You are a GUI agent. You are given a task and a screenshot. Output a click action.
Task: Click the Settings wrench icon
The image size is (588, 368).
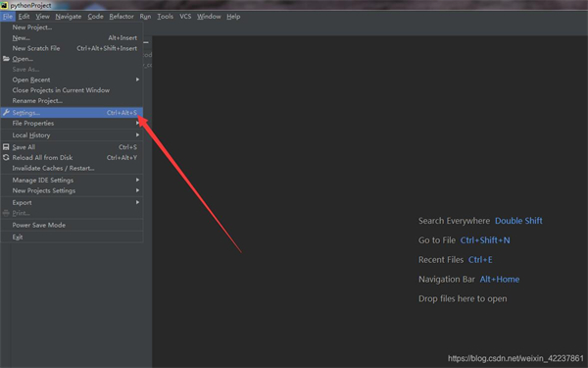coord(6,112)
